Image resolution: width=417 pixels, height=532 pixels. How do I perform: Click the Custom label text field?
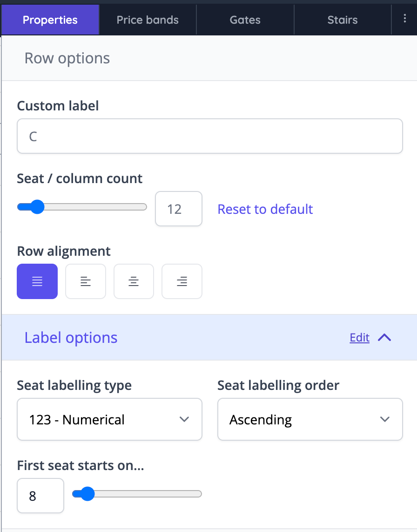pyautogui.click(x=209, y=136)
